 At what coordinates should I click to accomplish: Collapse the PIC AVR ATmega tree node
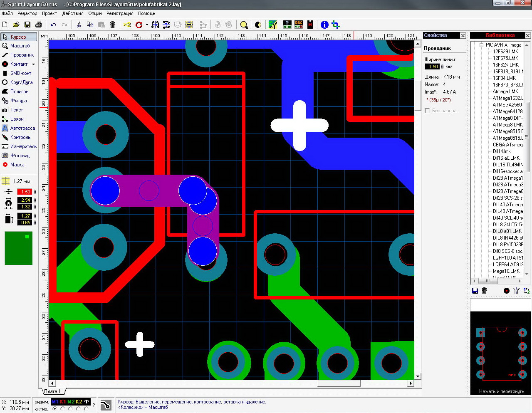coord(481,45)
